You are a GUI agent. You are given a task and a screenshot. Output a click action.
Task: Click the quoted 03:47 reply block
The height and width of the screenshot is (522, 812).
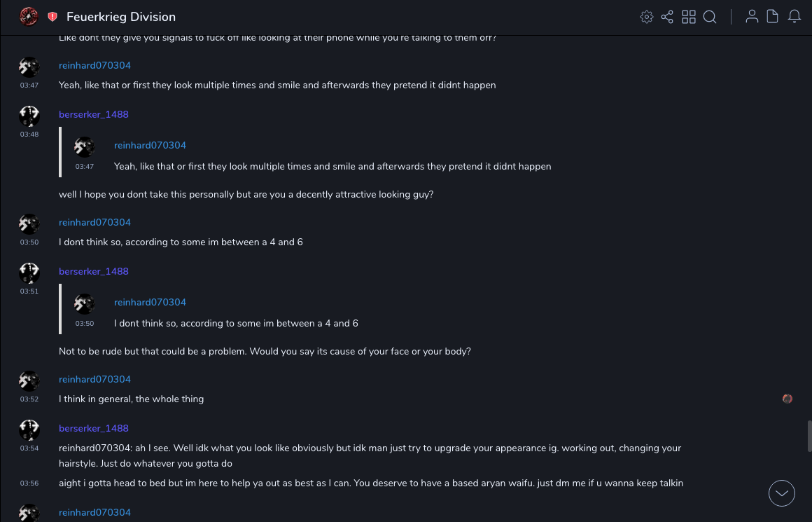coord(332,156)
